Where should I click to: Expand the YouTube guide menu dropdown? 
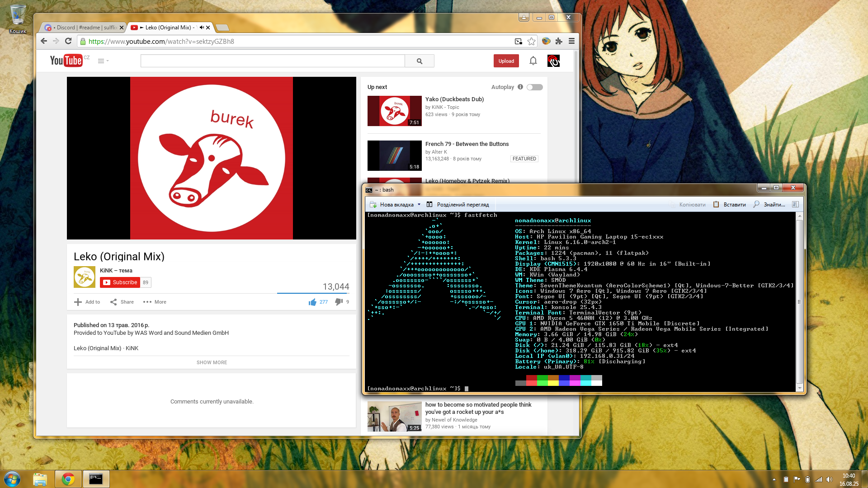click(103, 61)
